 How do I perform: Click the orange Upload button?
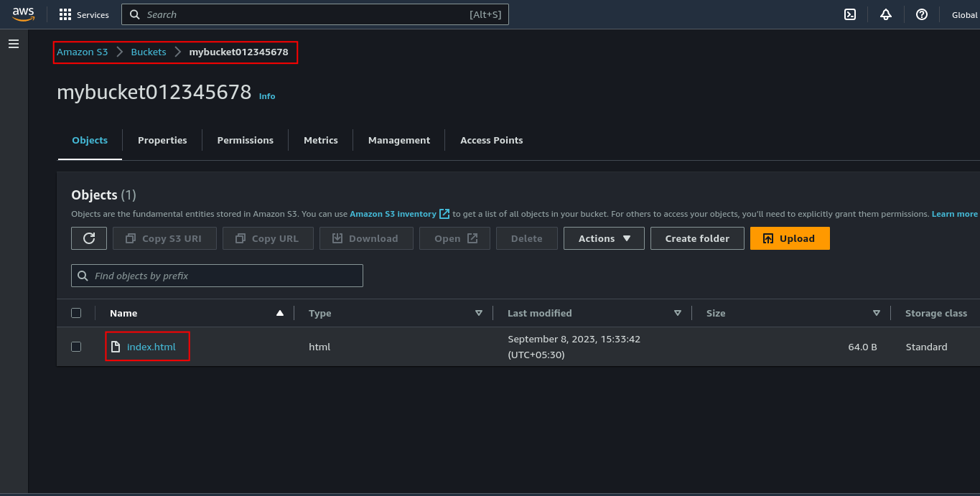tap(790, 238)
